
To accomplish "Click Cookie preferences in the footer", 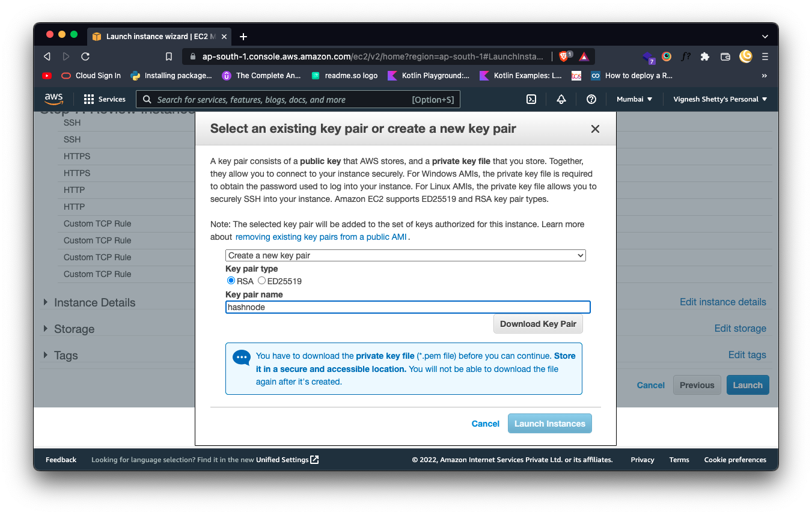I will (x=735, y=460).
